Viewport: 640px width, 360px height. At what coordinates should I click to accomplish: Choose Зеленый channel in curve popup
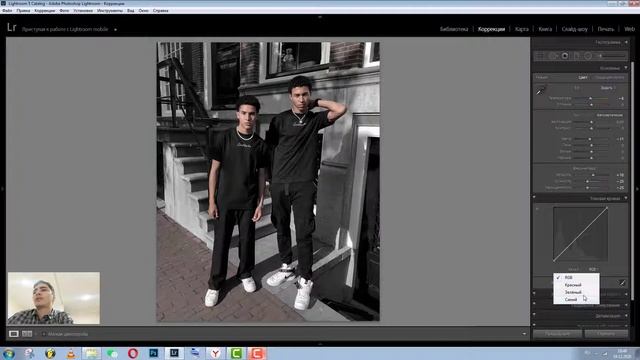576,292
